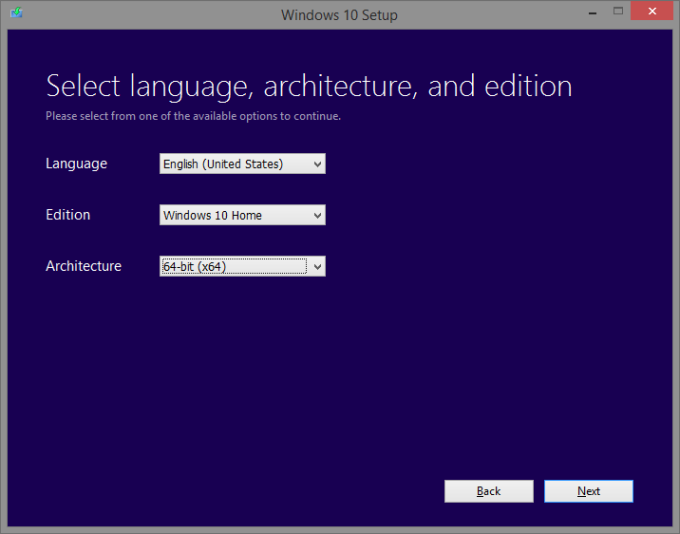This screenshot has height=534, width=680.
Task: Open the Language combo box showing English (United States)
Action: (x=234, y=164)
